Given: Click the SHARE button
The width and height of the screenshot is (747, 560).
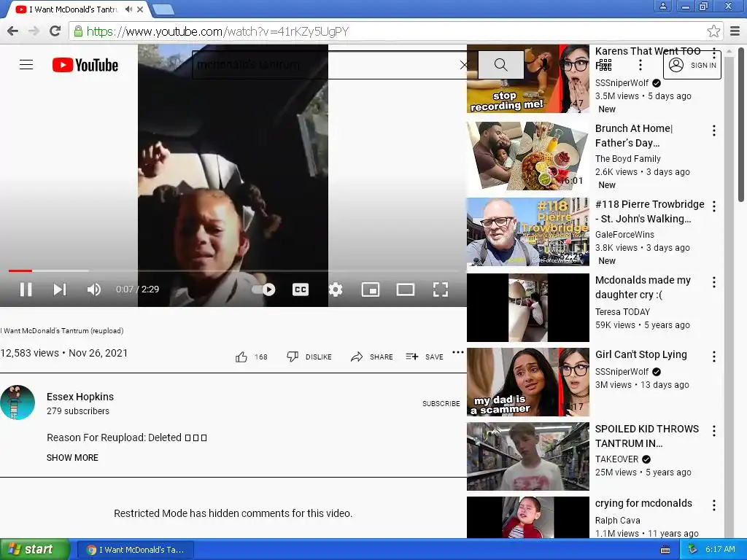Looking at the screenshot, I should coord(371,357).
